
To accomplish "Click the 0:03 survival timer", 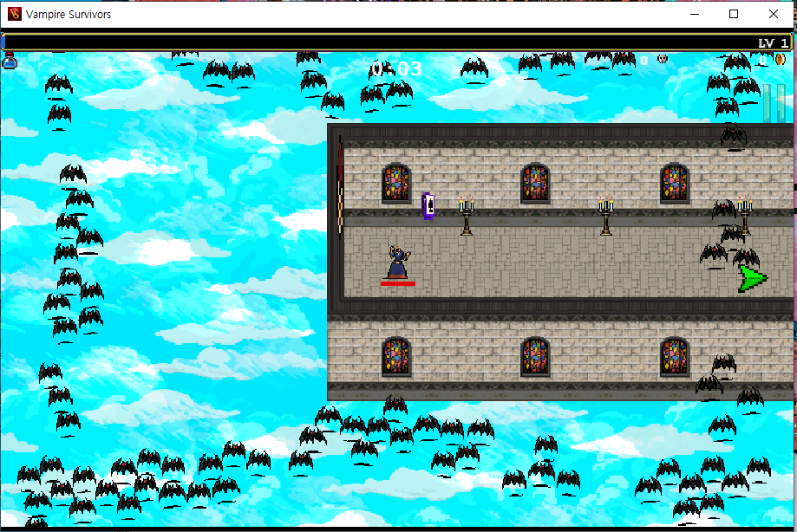I will 396,68.
